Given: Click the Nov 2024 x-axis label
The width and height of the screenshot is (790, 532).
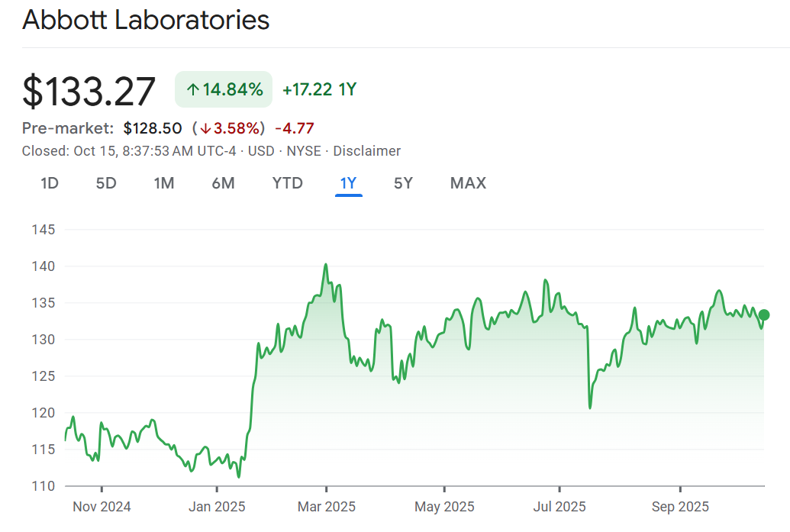Looking at the screenshot, I should pyautogui.click(x=102, y=507).
